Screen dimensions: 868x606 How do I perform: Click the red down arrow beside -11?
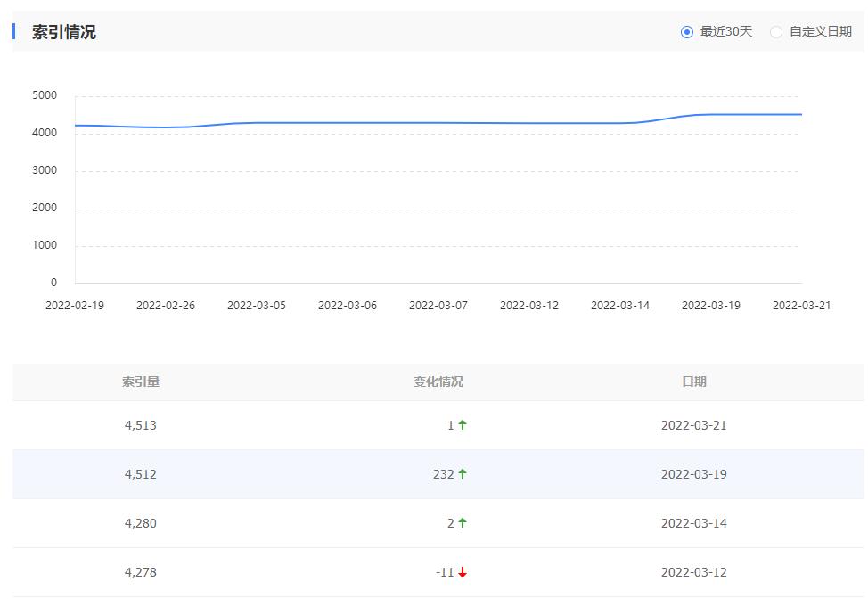pyautogui.click(x=463, y=572)
